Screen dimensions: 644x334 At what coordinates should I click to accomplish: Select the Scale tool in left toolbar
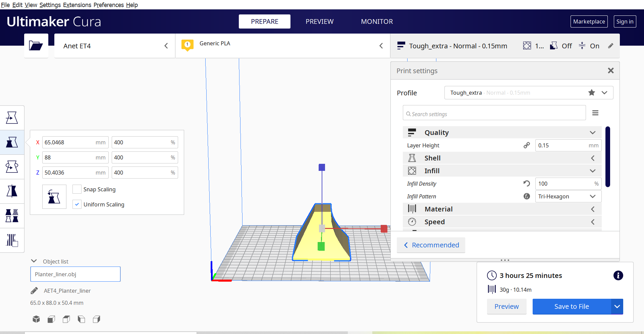coord(12,142)
